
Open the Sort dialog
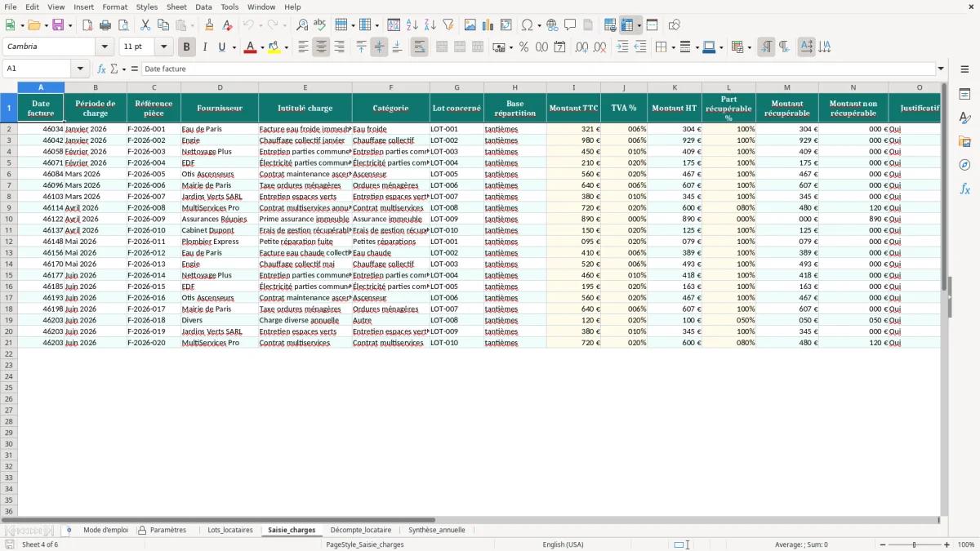(394, 25)
